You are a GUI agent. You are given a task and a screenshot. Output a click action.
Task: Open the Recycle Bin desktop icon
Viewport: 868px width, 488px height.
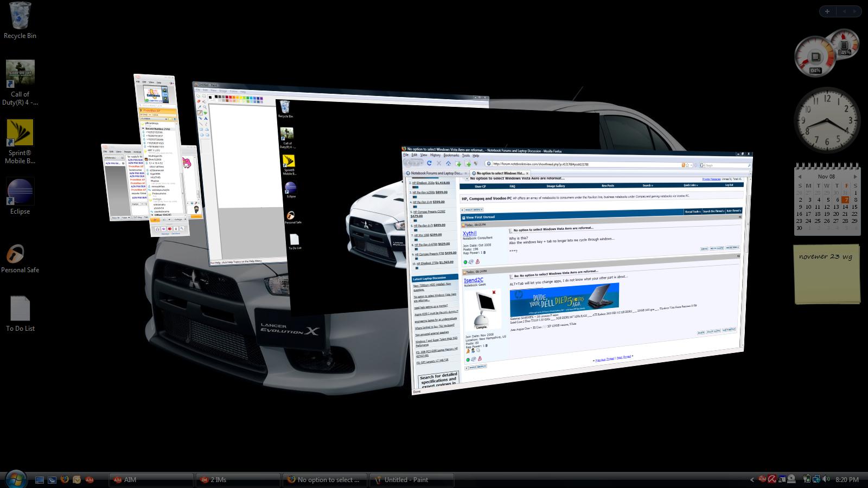(20, 21)
